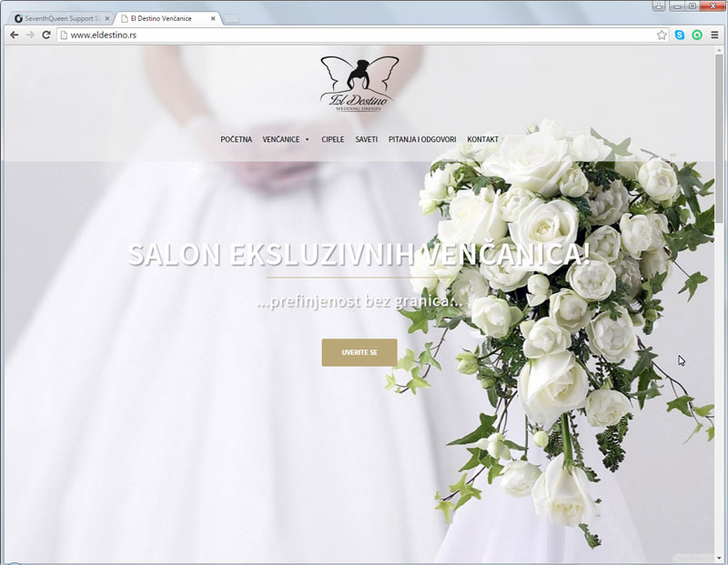Image resolution: width=728 pixels, height=565 pixels.
Task: Switch to SeventhQueen Support tab
Action: (x=58, y=18)
